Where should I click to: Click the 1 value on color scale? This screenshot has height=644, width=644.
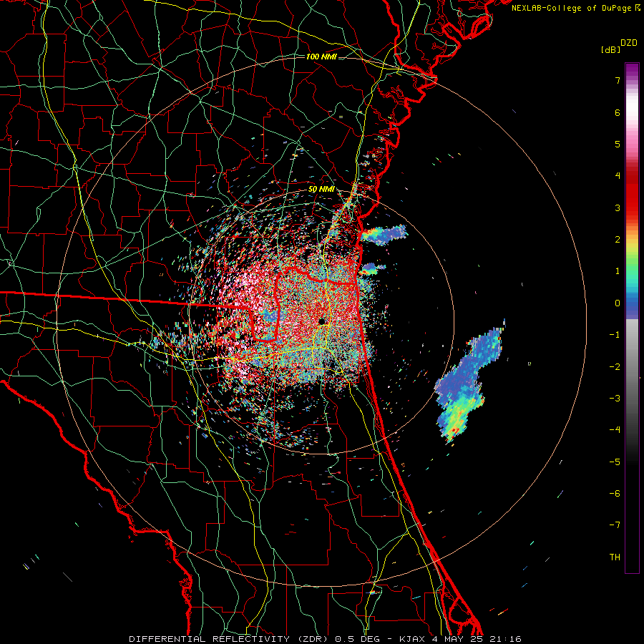coord(618,271)
